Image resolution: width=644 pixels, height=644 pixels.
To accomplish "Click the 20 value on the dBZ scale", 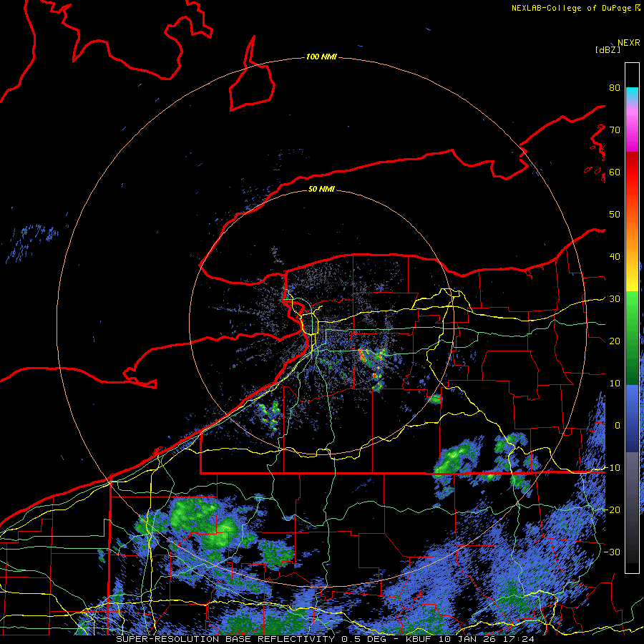I will tap(615, 341).
